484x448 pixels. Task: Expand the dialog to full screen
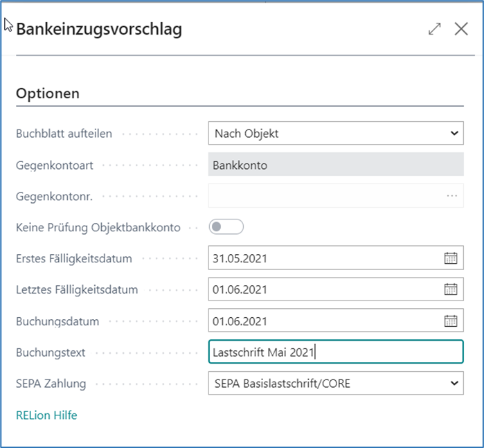pyautogui.click(x=435, y=29)
